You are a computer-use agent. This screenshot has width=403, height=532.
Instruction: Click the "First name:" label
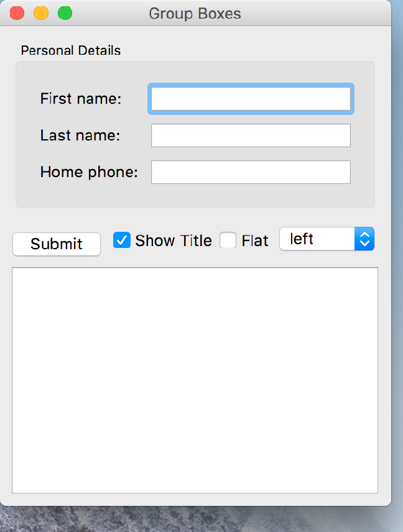(x=81, y=98)
